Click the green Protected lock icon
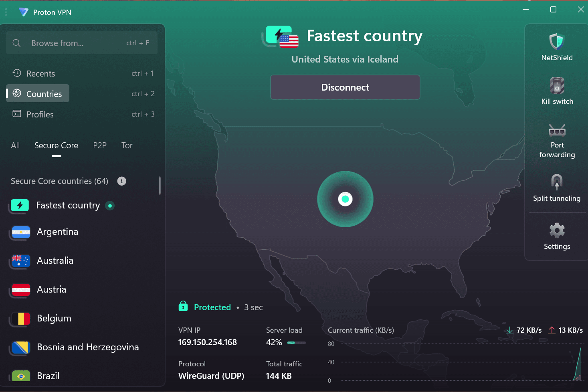The width and height of the screenshot is (588, 392). [183, 307]
